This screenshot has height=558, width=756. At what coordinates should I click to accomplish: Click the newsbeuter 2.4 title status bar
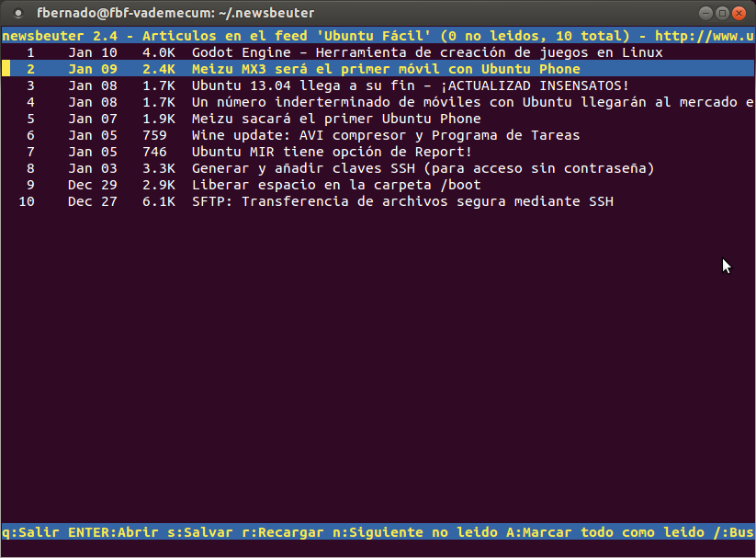(378, 36)
